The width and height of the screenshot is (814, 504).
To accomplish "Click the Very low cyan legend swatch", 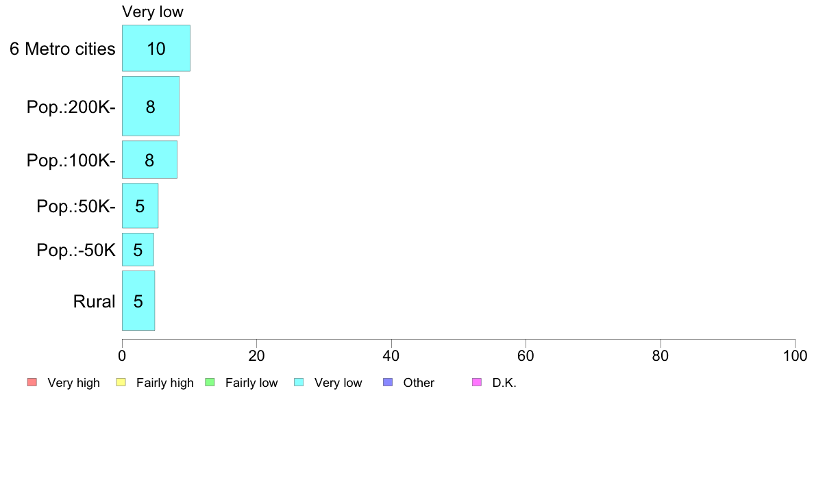I will click(x=299, y=383).
